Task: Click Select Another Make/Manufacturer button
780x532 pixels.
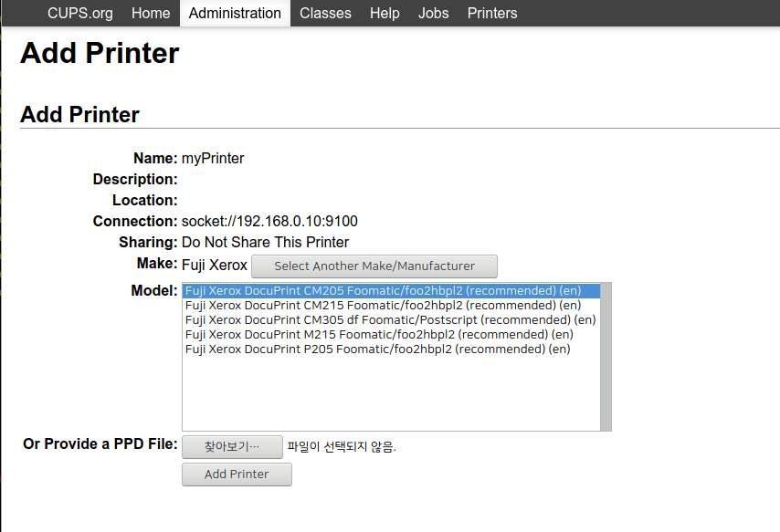Action: (x=374, y=266)
